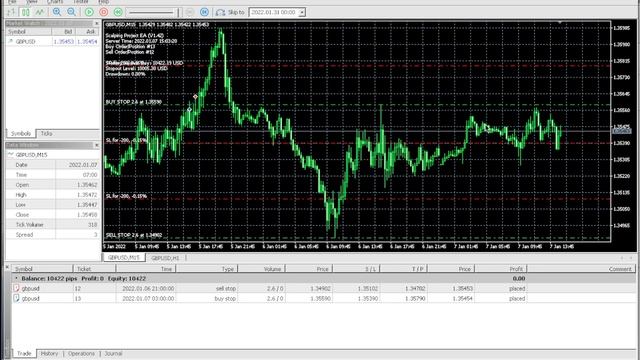The width and height of the screenshot is (640, 360).
Task: Close the Data Window panel
Action: (x=97, y=145)
